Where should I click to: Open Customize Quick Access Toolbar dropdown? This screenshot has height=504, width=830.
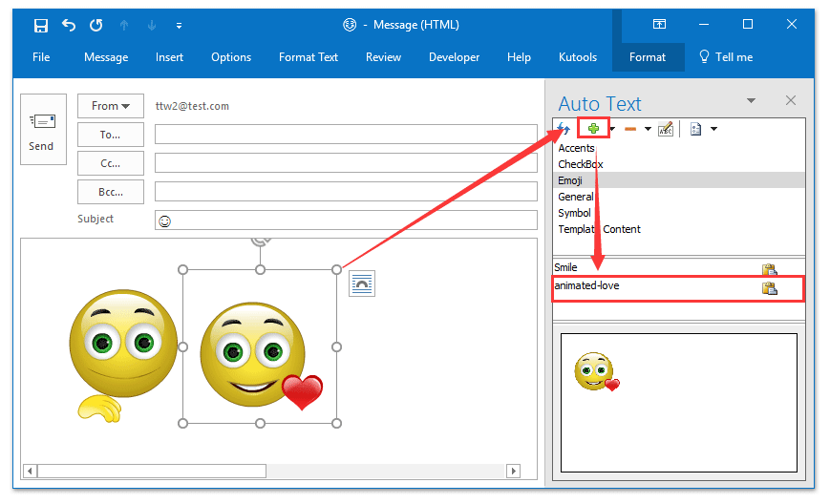(179, 26)
